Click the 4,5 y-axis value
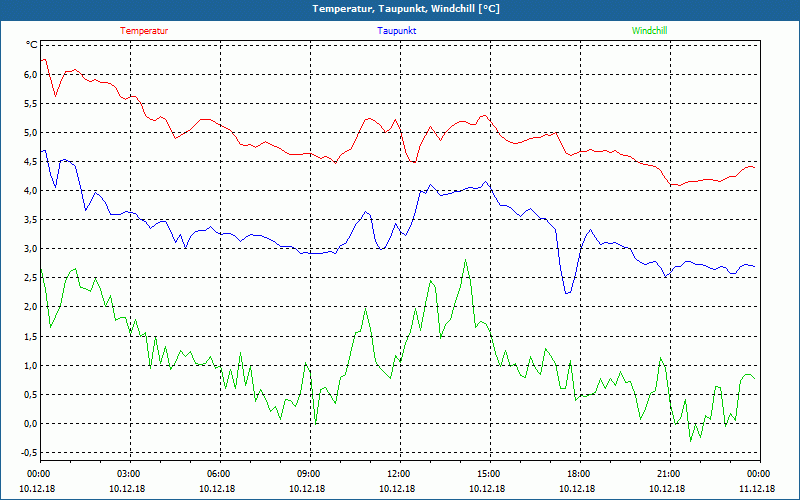 pos(31,162)
